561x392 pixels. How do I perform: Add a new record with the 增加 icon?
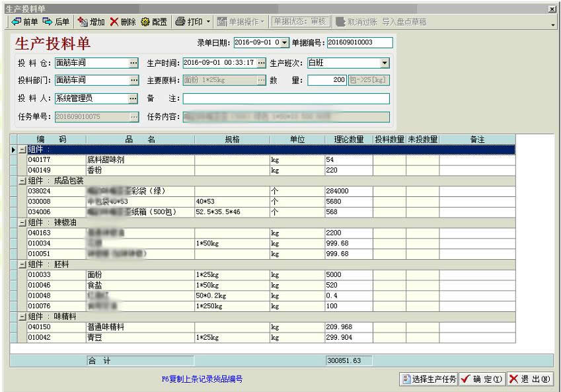93,22
